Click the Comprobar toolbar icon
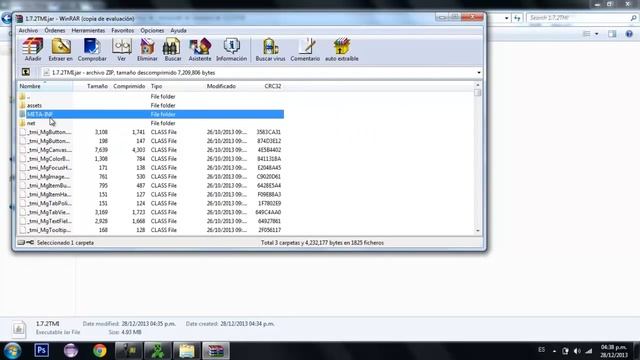The width and height of the screenshot is (640, 360). [x=92, y=49]
